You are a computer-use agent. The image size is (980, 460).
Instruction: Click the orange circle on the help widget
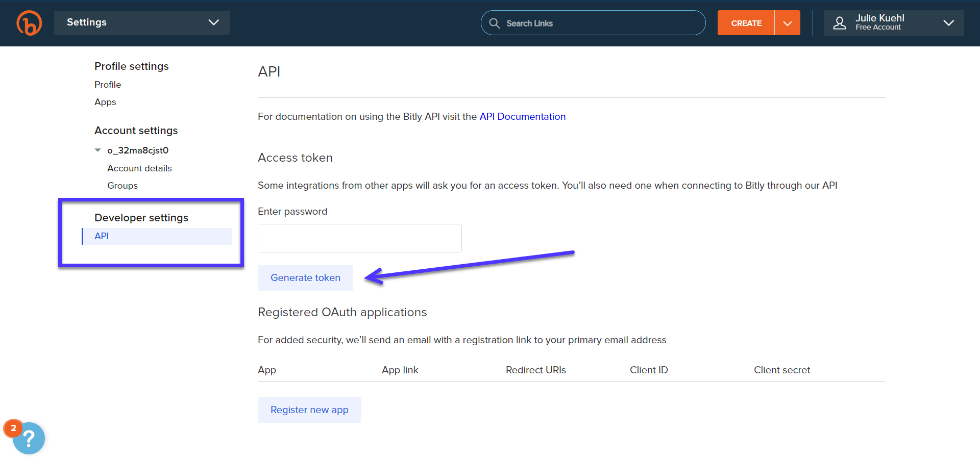(13, 428)
